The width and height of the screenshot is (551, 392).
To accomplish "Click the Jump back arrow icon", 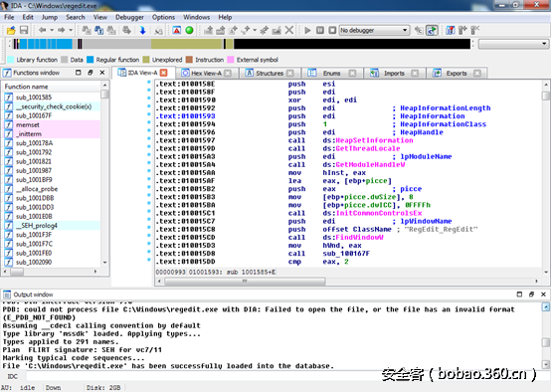I will tap(42, 30).
